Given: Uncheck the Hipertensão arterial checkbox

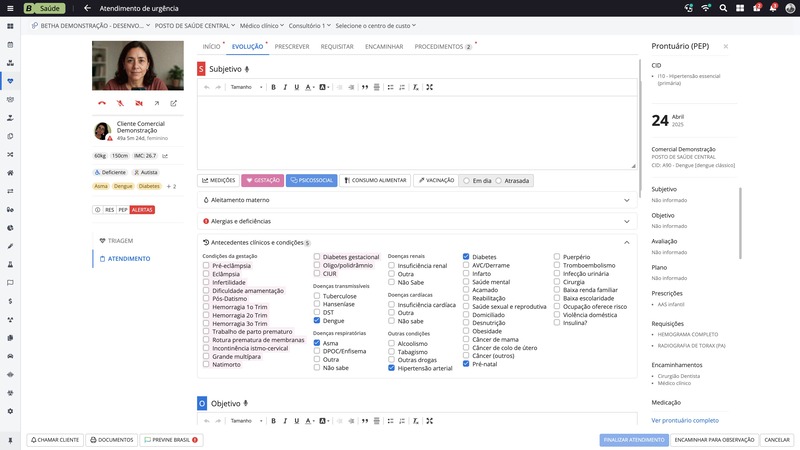Looking at the screenshot, I should point(391,368).
